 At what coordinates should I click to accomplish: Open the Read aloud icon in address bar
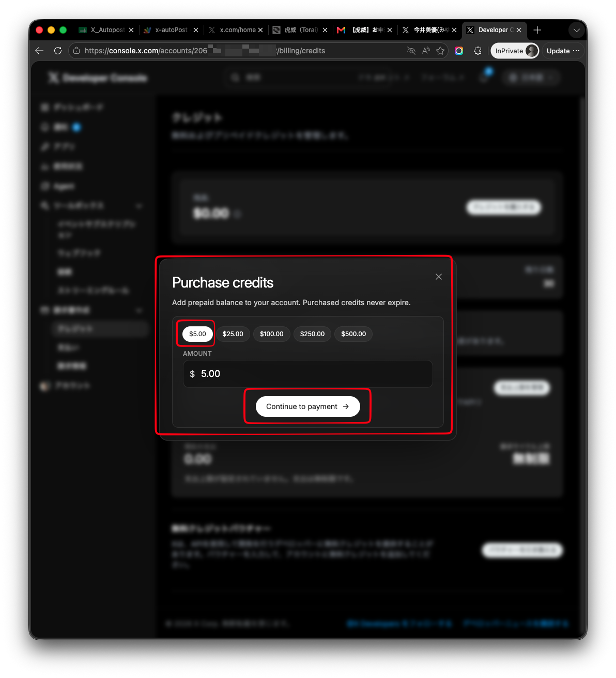pyautogui.click(x=426, y=51)
